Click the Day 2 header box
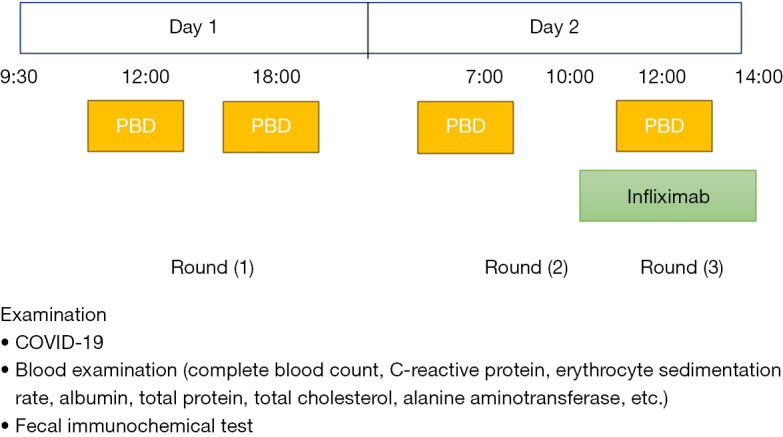This screenshot has width=783, height=437. (555, 27)
